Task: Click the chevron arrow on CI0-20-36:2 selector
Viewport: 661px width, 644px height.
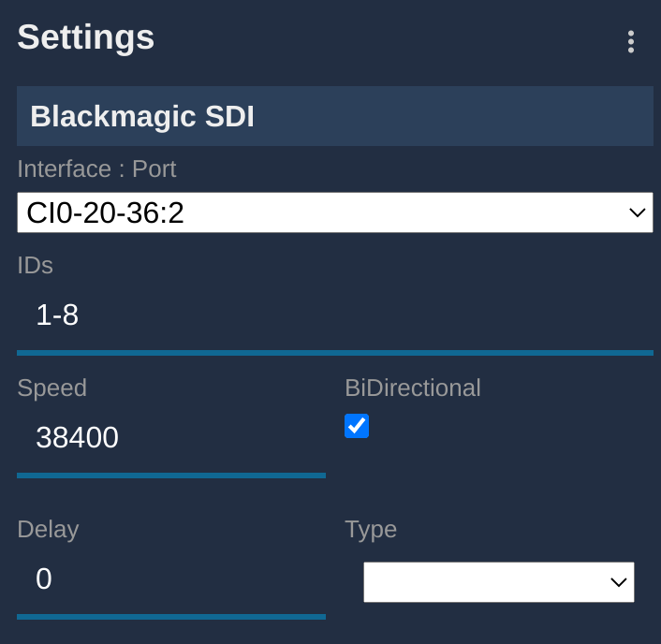Action: [638, 212]
